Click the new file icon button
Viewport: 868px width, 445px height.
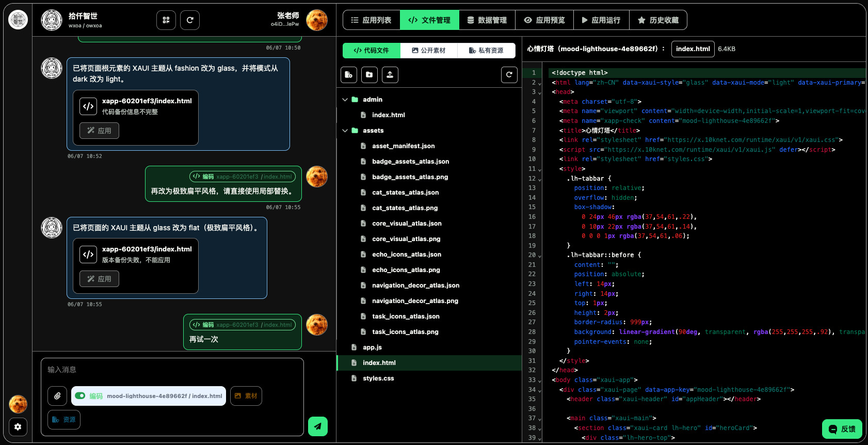[349, 75]
